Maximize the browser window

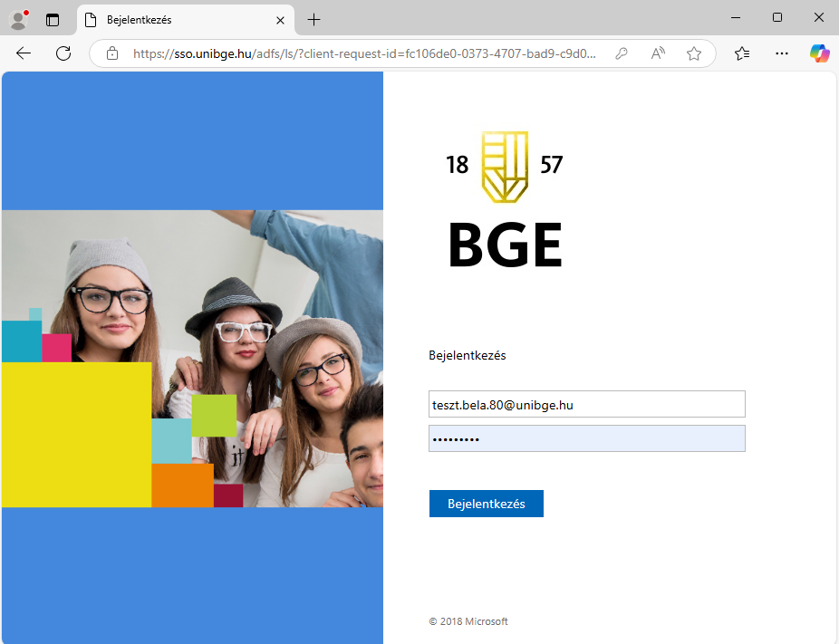point(777,17)
